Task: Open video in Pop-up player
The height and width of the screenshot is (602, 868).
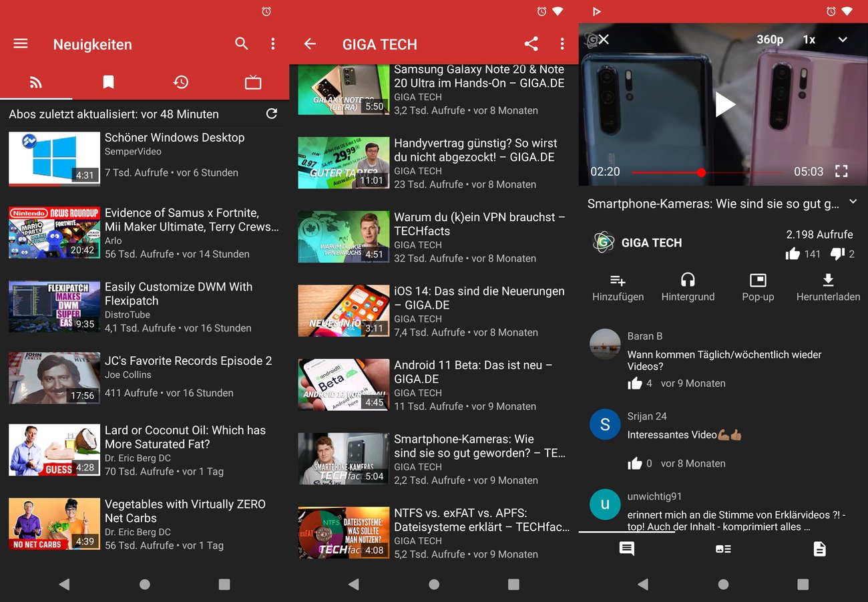Action: [758, 287]
